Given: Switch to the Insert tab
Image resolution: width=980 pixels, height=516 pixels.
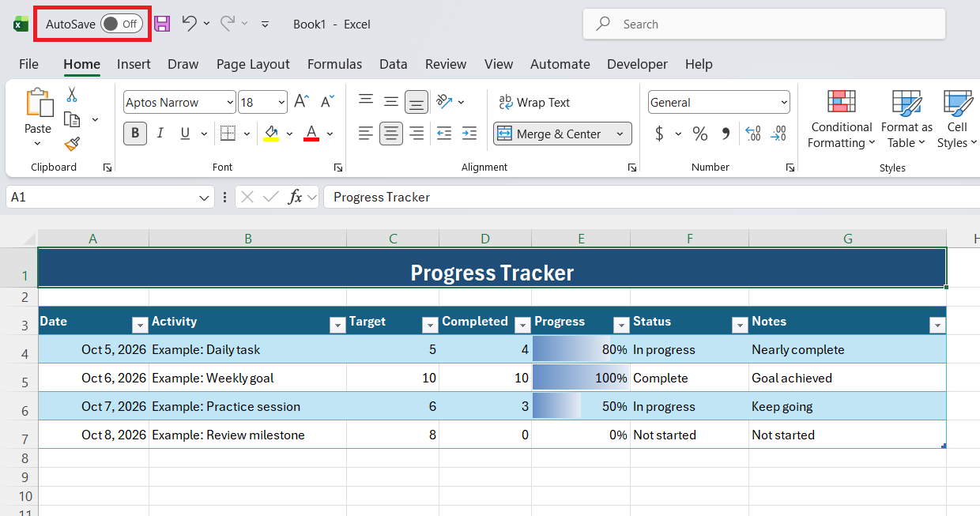Looking at the screenshot, I should pos(134,64).
